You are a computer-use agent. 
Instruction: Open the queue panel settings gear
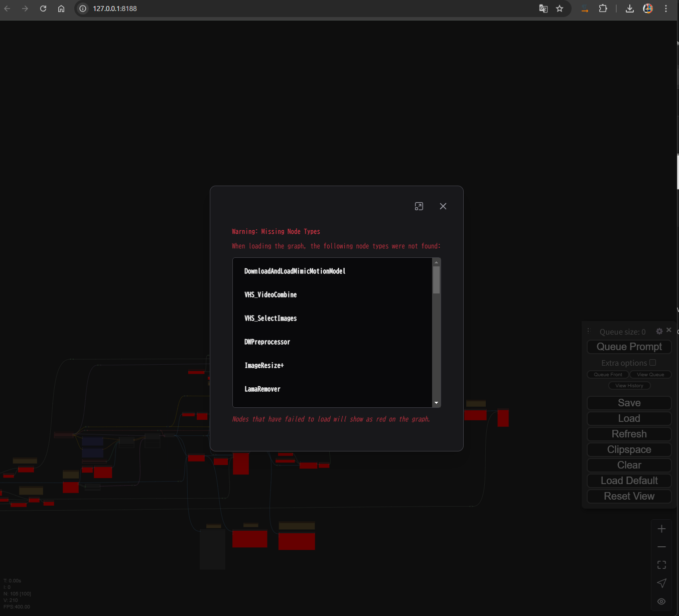point(659,331)
